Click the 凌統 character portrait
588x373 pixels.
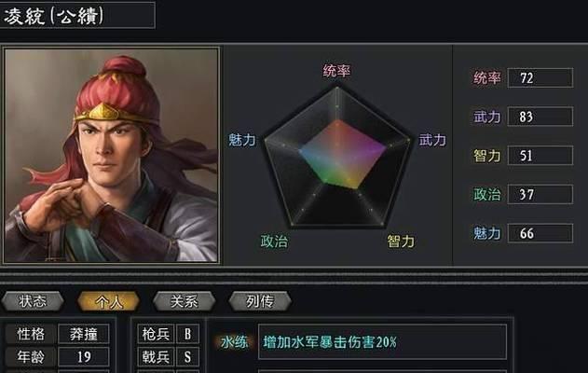112,155
